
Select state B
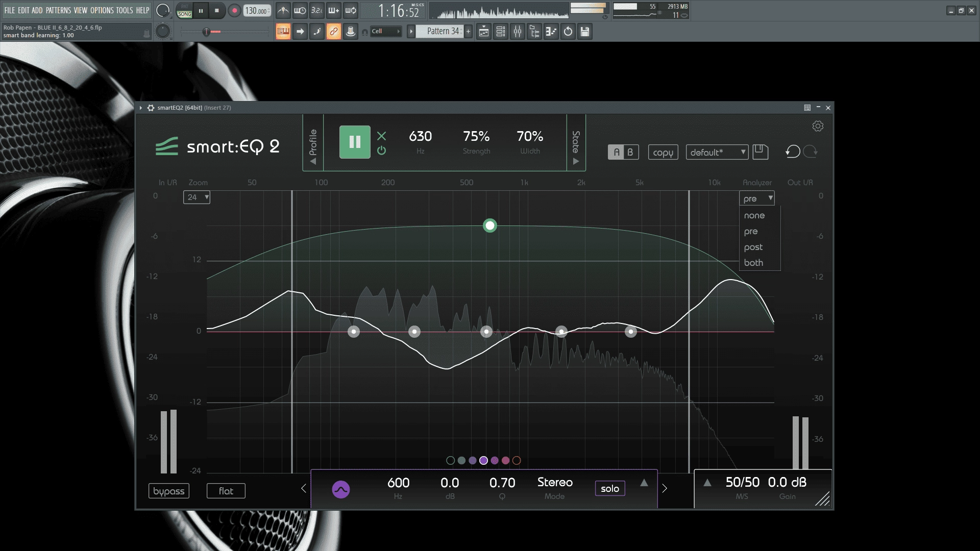pyautogui.click(x=630, y=152)
